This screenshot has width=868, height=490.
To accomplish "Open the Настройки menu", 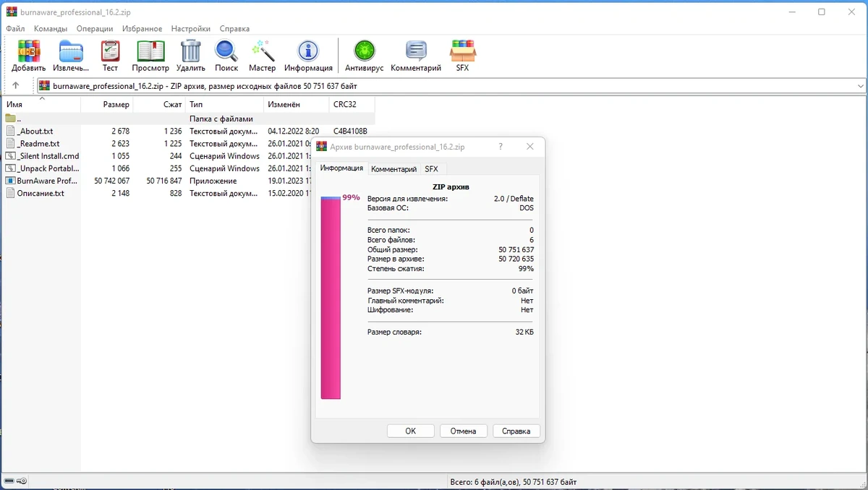I will pyautogui.click(x=191, y=29).
